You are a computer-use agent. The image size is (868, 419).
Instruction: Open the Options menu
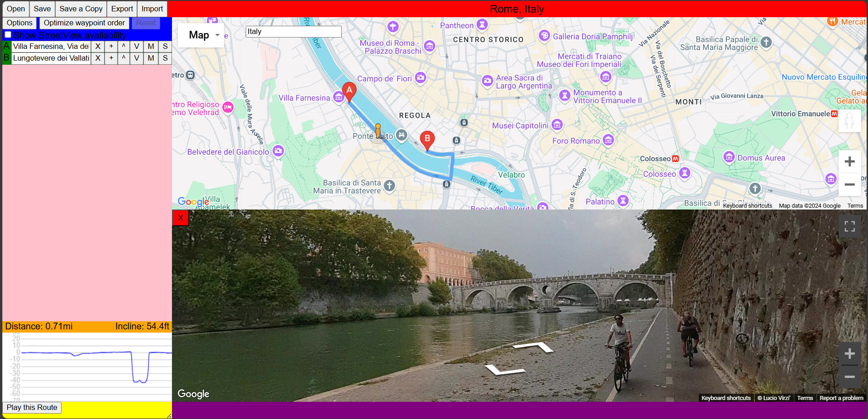19,23
